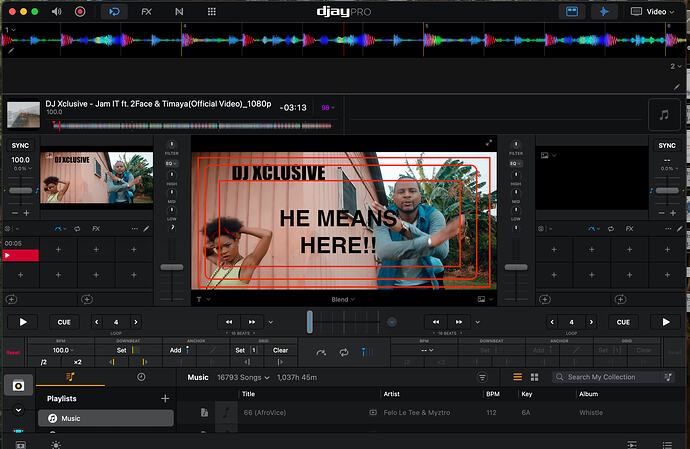Open the FX panel from top toolbar
This screenshot has width=690, height=449.
click(146, 12)
